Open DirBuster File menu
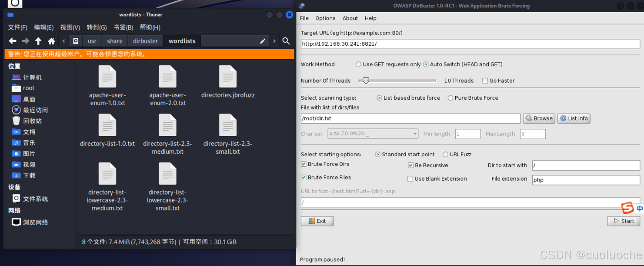Viewport: 644px width, 266px height. [304, 18]
